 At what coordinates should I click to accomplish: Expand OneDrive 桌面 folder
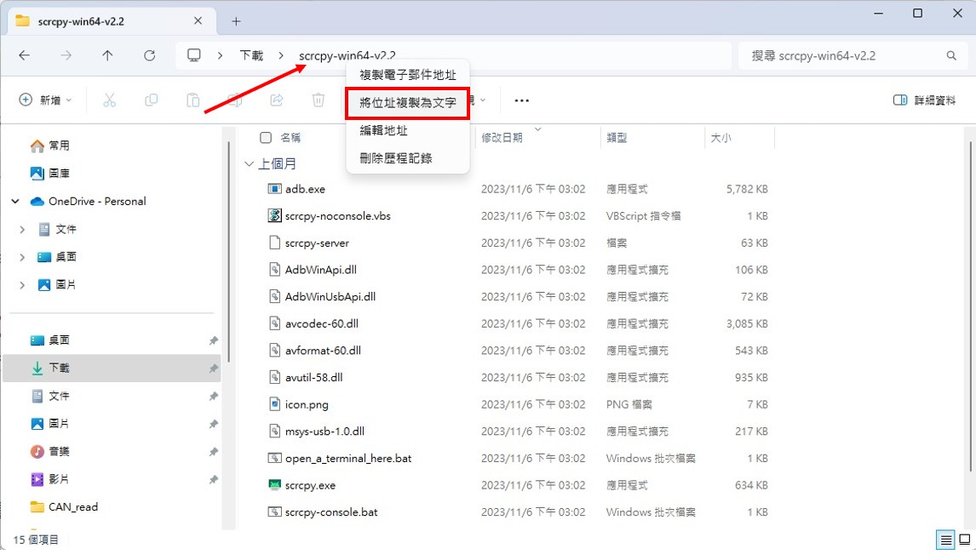pos(22,256)
